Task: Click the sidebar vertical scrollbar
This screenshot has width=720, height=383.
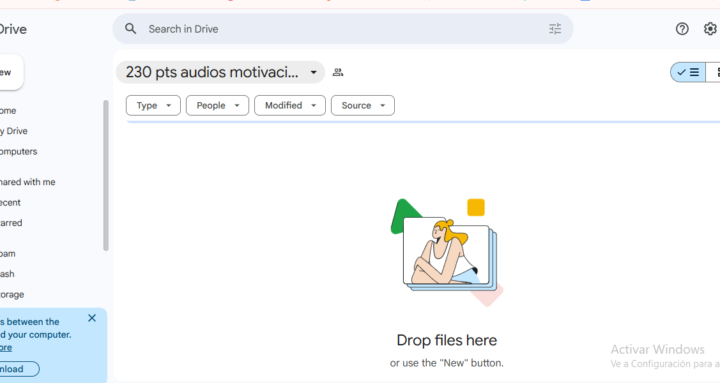Action: (x=106, y=175)
